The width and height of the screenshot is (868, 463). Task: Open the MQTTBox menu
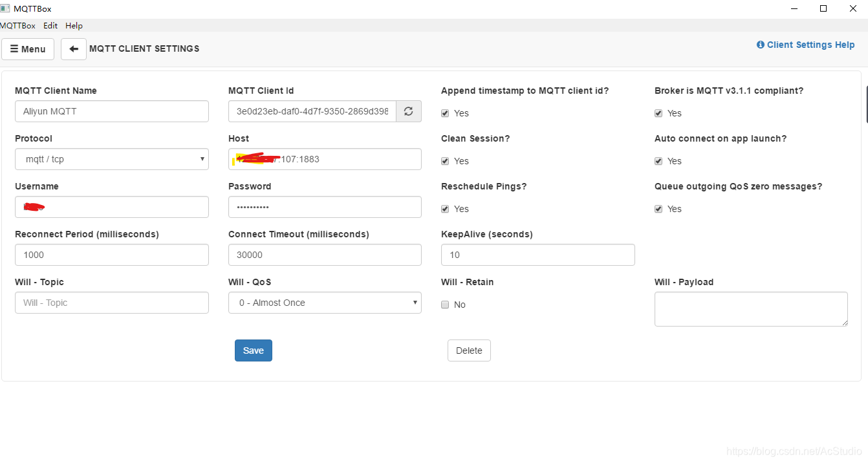pyautogui.click(x=17, y=26)
